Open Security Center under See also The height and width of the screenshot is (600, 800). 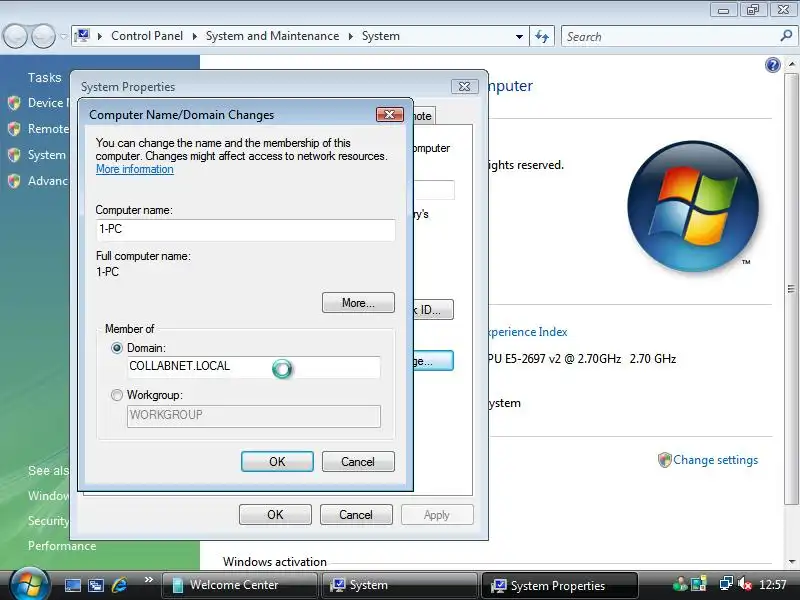click(48, 520)
